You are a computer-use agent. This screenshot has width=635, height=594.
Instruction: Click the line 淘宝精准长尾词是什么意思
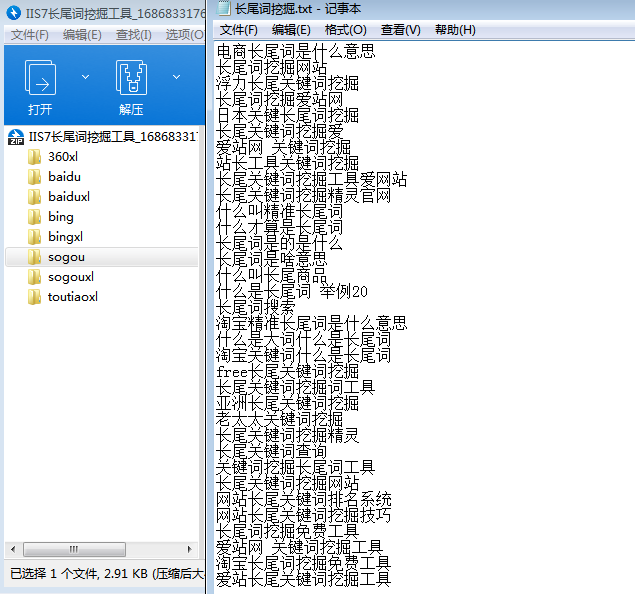311,324
